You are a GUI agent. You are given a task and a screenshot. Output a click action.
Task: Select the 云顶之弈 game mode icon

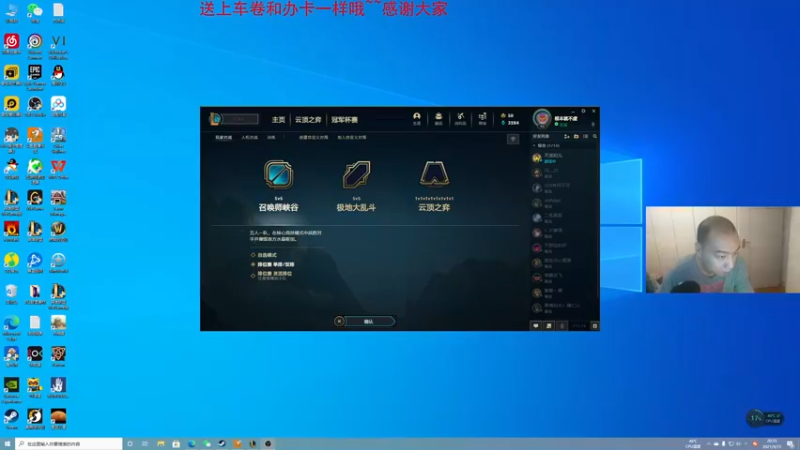434,174
